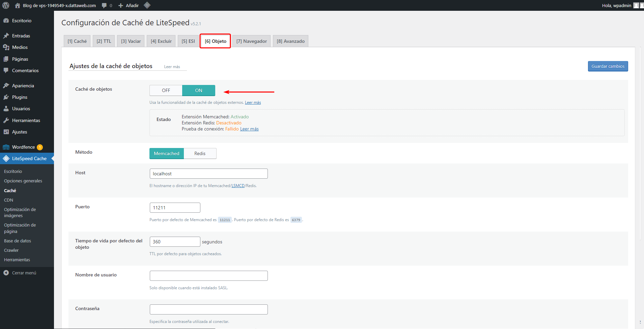This screenshot has width=644, height=329.
Task: Click the LiteSpeed Cache sidebar icon
Action: 6,158
